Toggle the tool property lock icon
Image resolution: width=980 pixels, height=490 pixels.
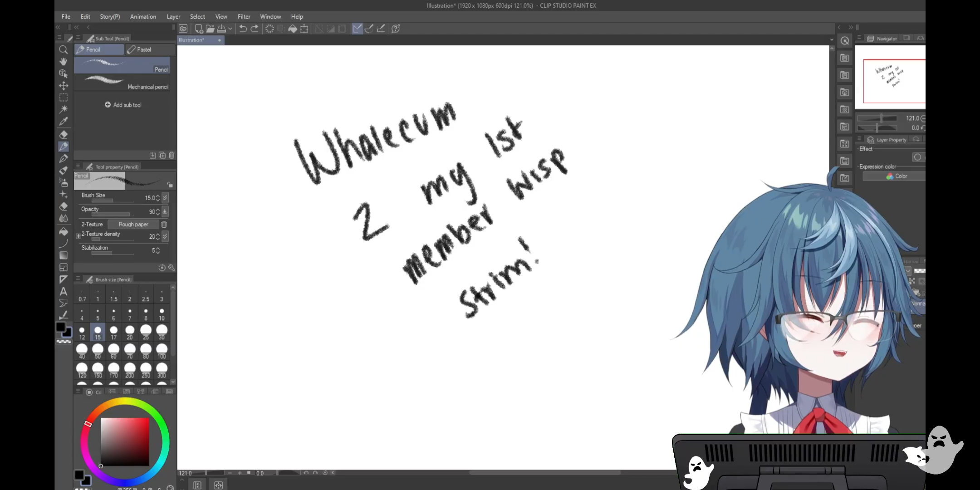pyautogui.click(x=170, y=184)
